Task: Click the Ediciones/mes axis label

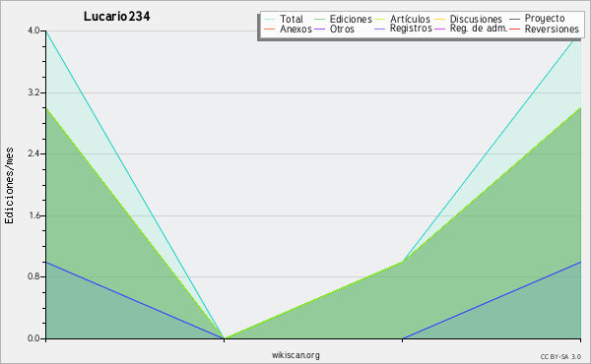Action: pos(9,186)
